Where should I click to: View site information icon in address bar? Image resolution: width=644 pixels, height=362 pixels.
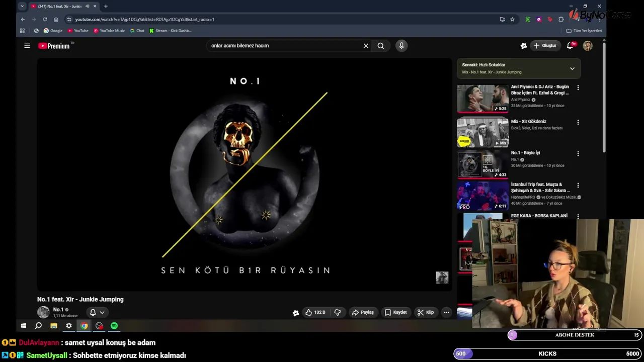(x=69, y=19)
